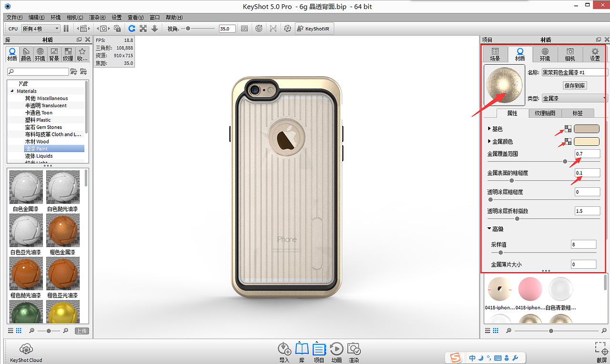Open the 纹理 textures tab in library
Viewport: 610px width, 364px height.
pyautogui.click(x=68, y=54)
